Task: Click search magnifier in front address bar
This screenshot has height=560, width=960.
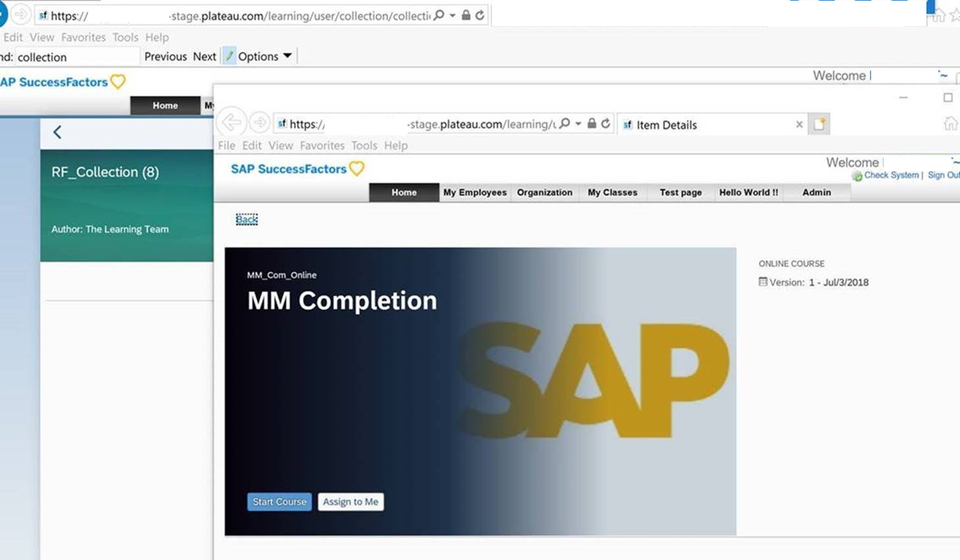Action: pyautogui.click(x=564, y=124)
